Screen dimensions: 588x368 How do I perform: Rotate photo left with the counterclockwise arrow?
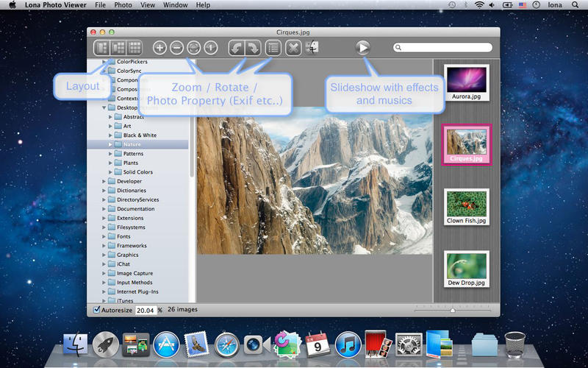pyautogui.click(x=237, y=48)
